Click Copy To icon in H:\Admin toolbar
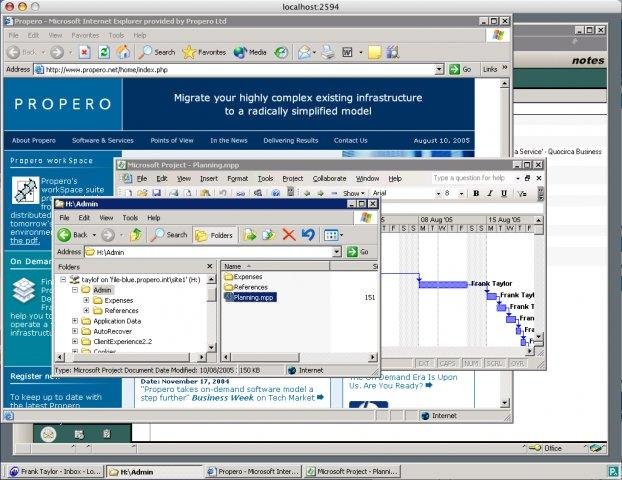Viewport: 622px width, 480px height. click(x=269, y=235)
